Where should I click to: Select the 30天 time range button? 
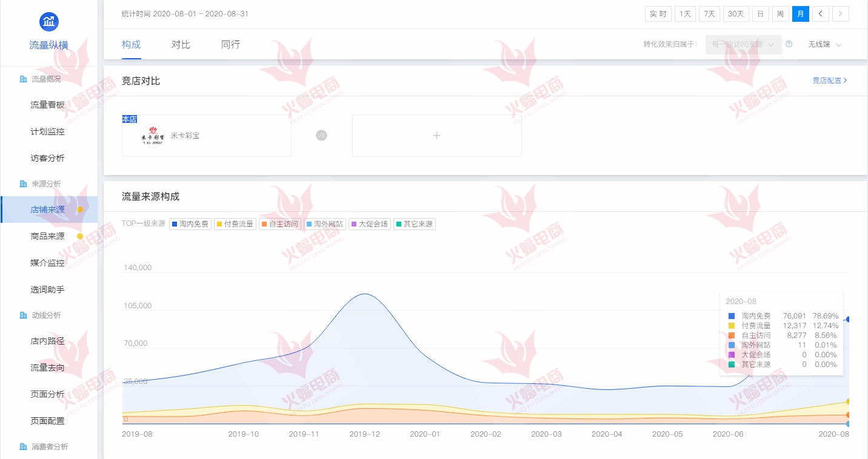coord(735,13)
